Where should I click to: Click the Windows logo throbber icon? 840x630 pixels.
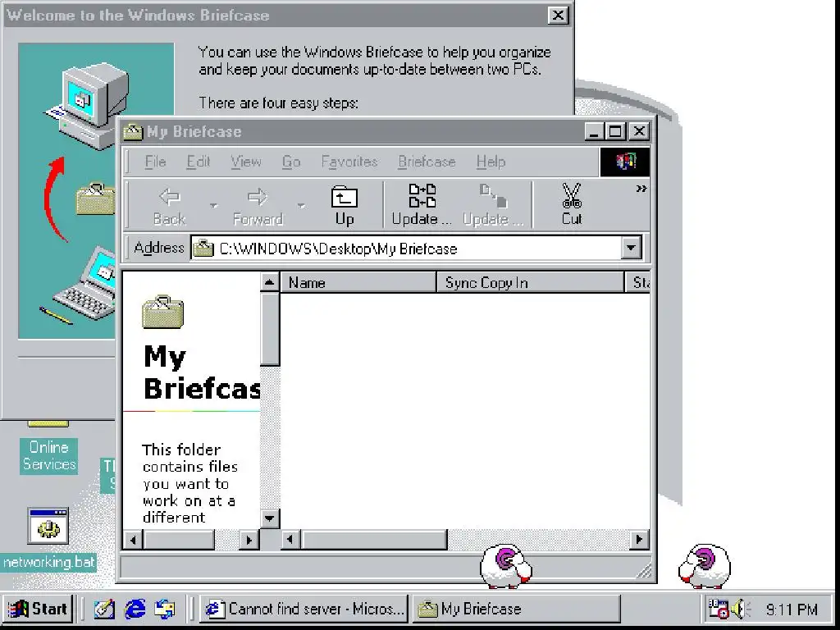point(624,162)
